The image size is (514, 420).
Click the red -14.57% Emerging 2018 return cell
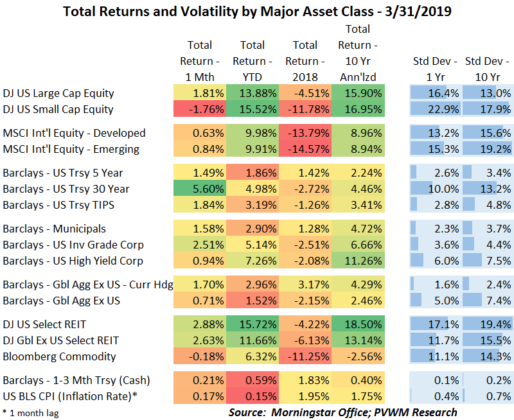[305, 149]
